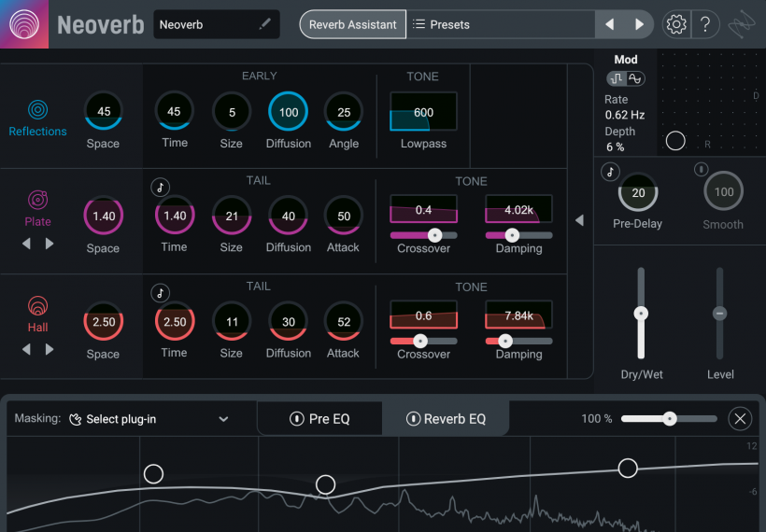Toggle tempo sync note for Hall tail
Screen dimensions: 766x532
[x=160, y=293]
